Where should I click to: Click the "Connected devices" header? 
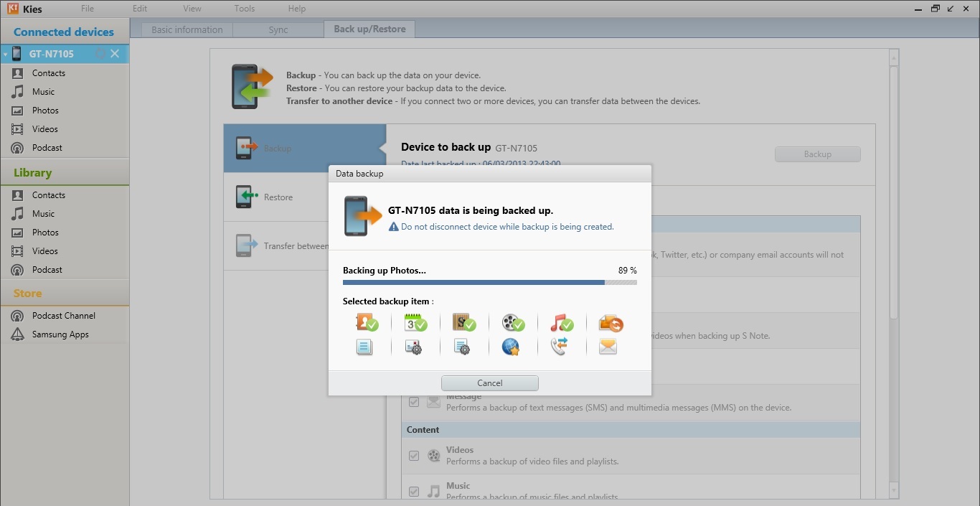pos(64,32)
